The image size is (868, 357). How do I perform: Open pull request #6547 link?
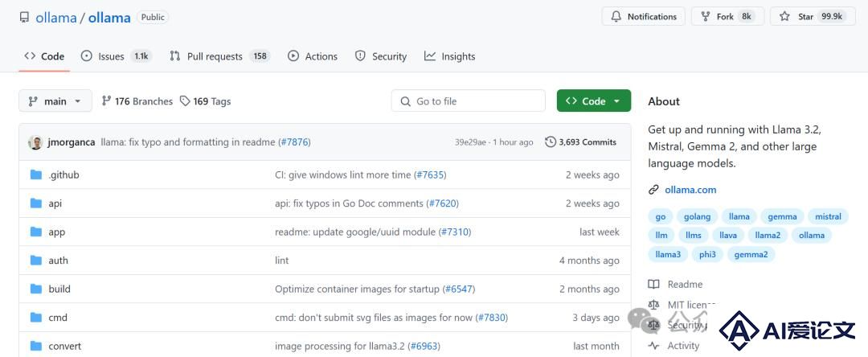(x=459, y=289)
